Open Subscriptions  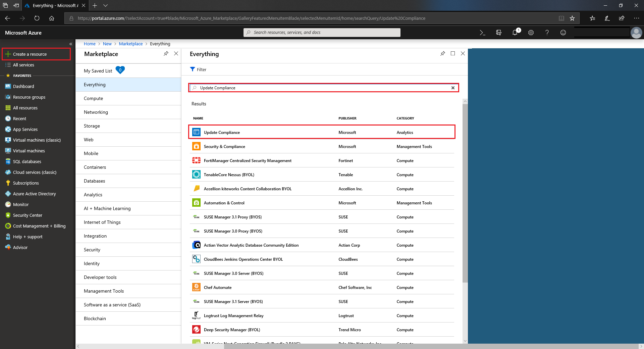tap(26, 183)
